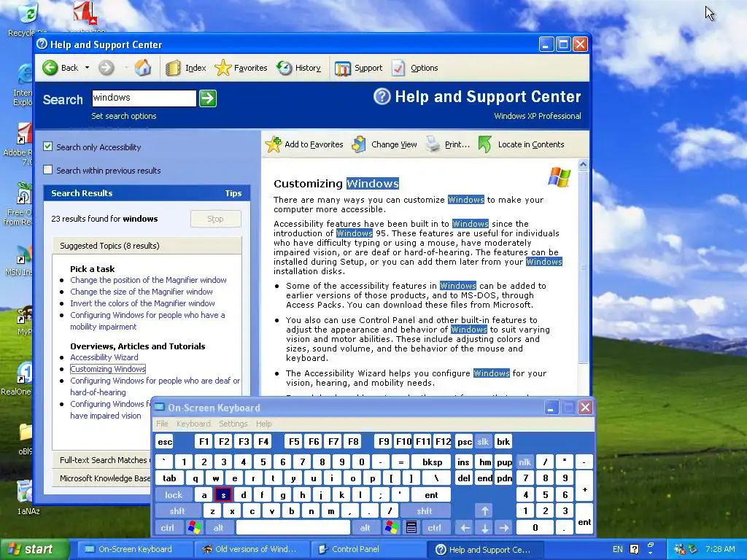Click Add to Favorites star icon
747x560 pixels.
click(274, 144)
